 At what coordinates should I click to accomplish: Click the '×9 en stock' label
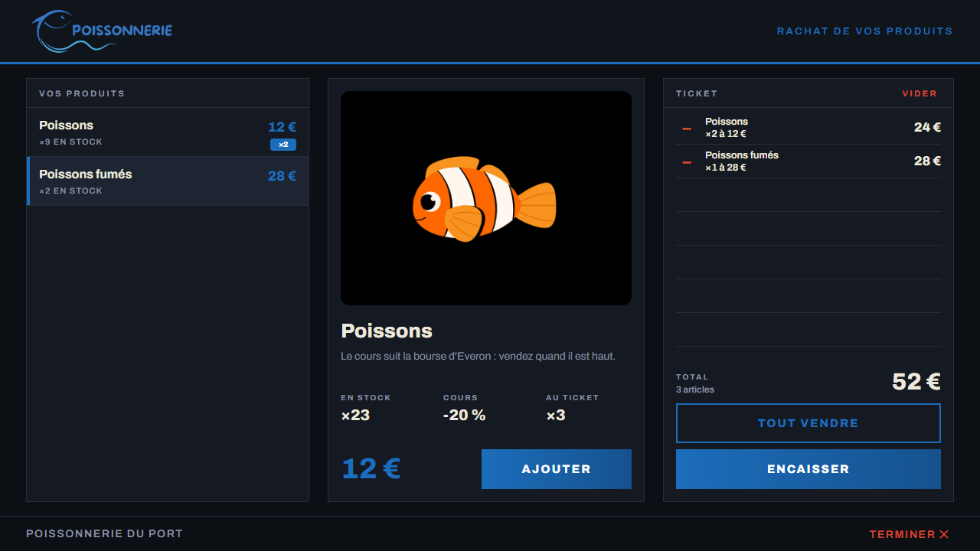point(70,142)
